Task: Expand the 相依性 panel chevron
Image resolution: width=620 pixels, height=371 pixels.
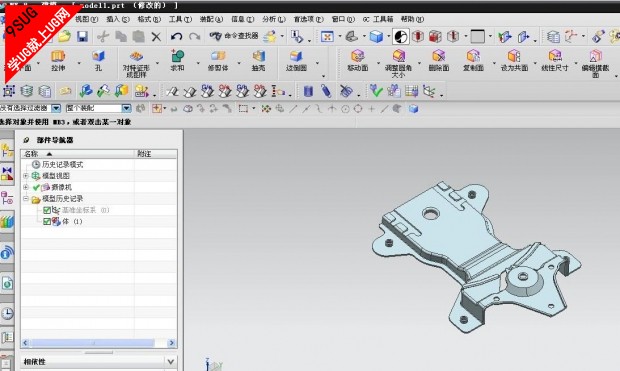Action: click(170, 362)
